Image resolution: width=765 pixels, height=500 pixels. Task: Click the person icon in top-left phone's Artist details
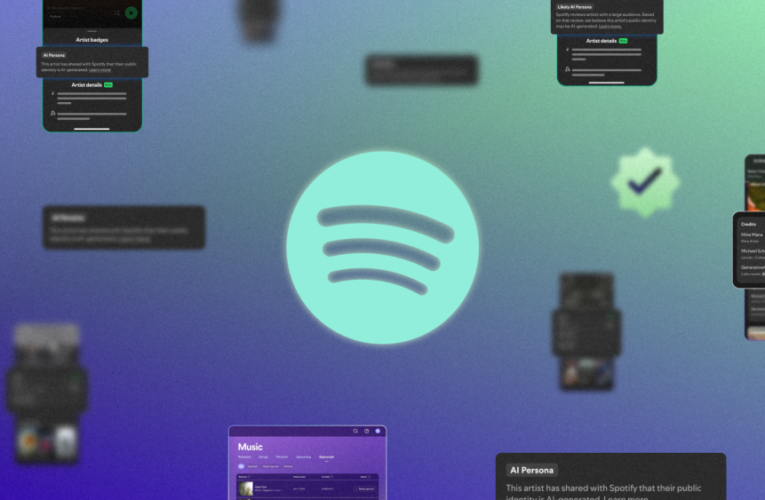53,113
